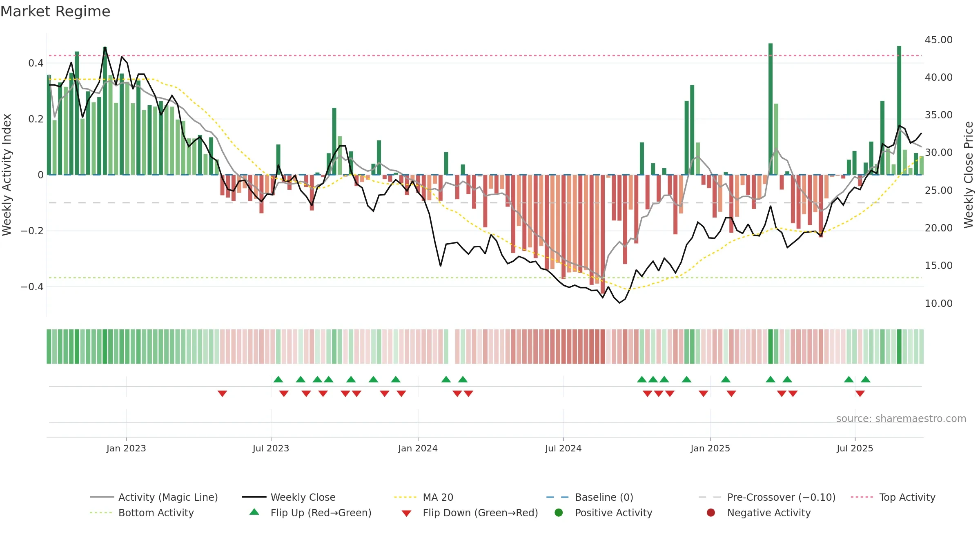Click the 0.4 activity axis tick

(36, 63)
